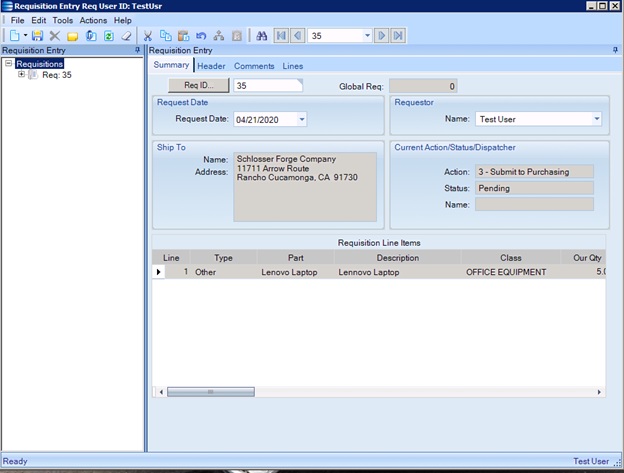Open the Requestor Name dropdown

point(596,119)
